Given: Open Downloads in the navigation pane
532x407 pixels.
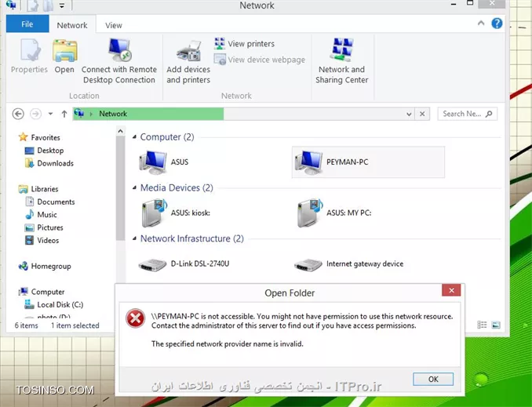Looking at the screenshot, I should coord(49,163).
